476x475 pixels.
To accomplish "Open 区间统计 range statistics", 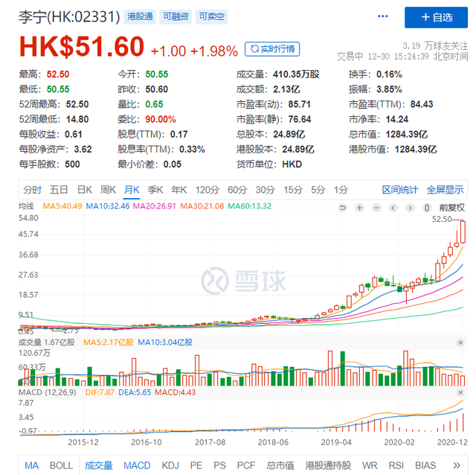I will [400, 189].
